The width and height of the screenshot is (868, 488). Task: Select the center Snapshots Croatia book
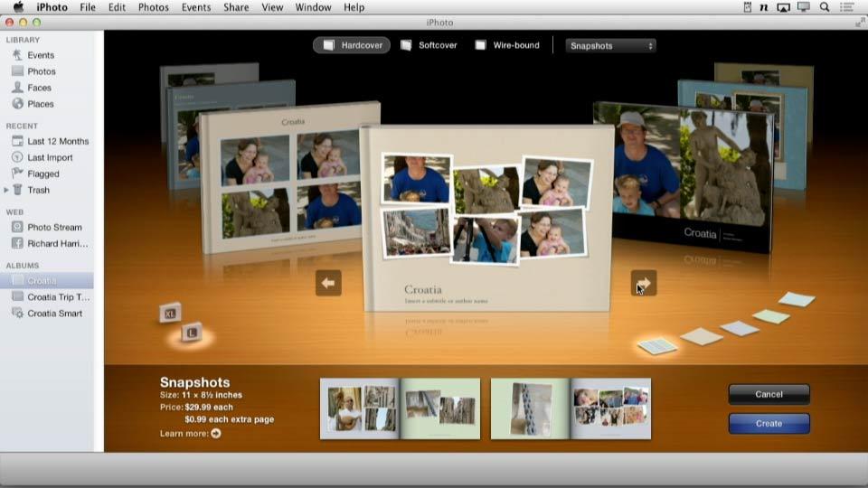point(487,219)
